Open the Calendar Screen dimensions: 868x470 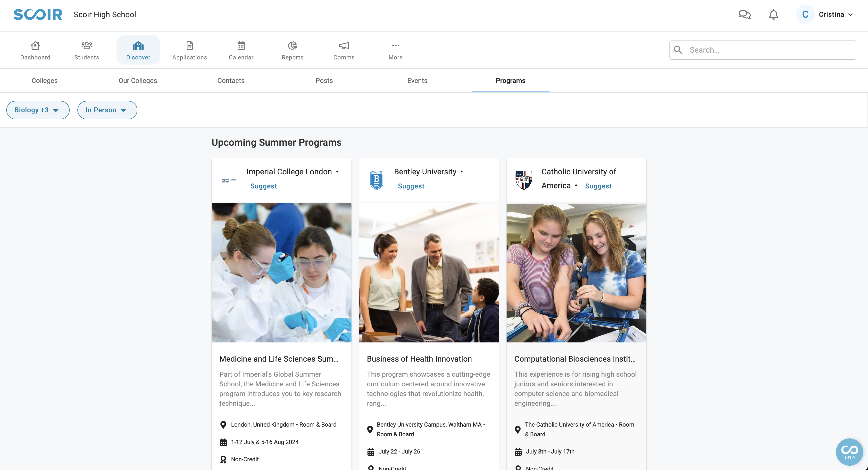coord(241,50)
